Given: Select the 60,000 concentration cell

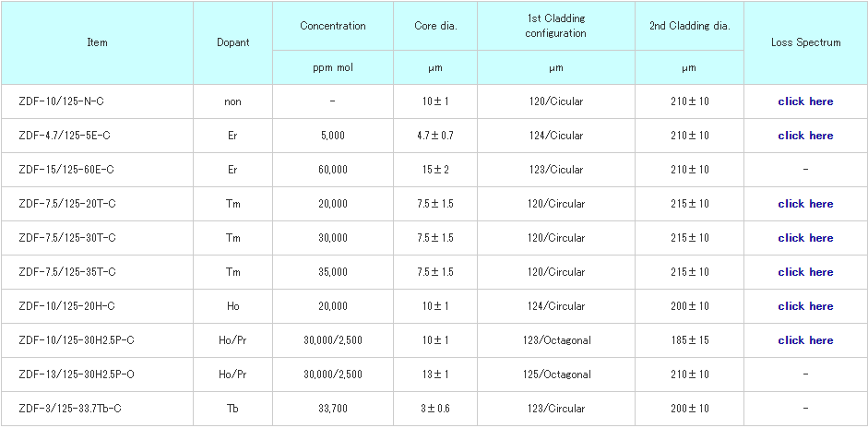Looking at the screenshot, I should 332,170.
